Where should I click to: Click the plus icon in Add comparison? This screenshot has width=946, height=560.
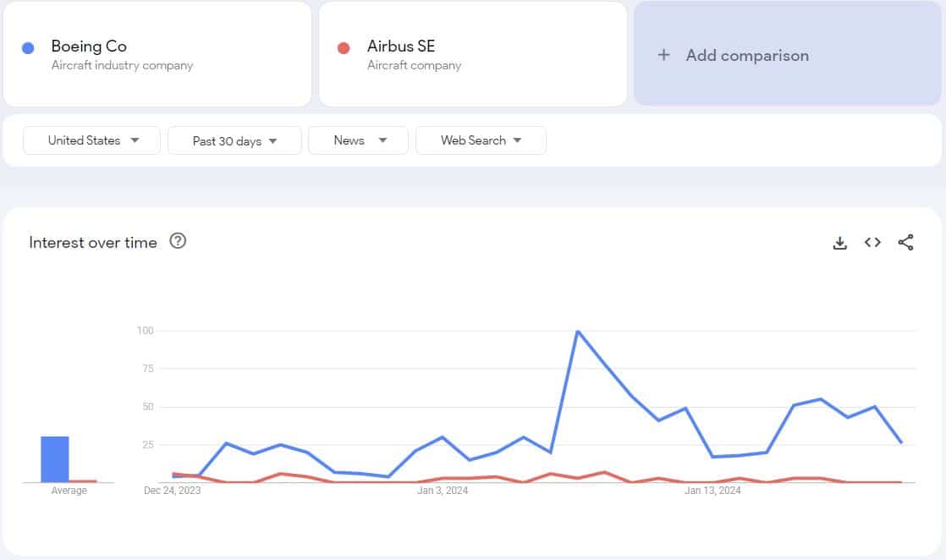pos(664,55)
